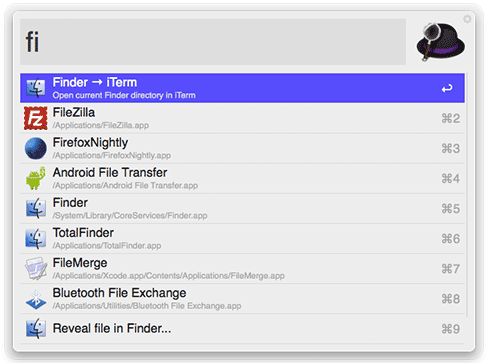Open Finder from CoreServices result
The image size is (488, 363).
pyautogui.click(x=242, y=209)
